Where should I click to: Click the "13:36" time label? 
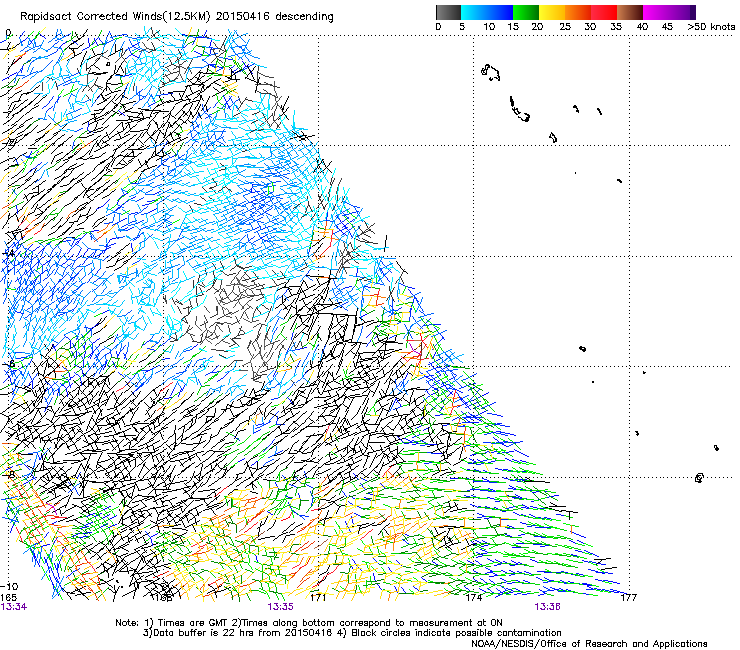(x=547, y=607)
